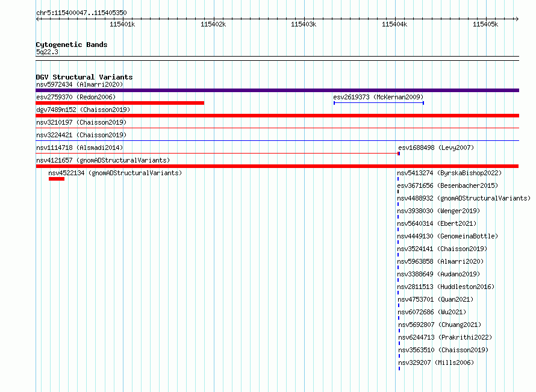Viewport: 536px width, 392px height.
Task: Open nsv5963858 (Almarri2020) label
Action: (440, 261)
